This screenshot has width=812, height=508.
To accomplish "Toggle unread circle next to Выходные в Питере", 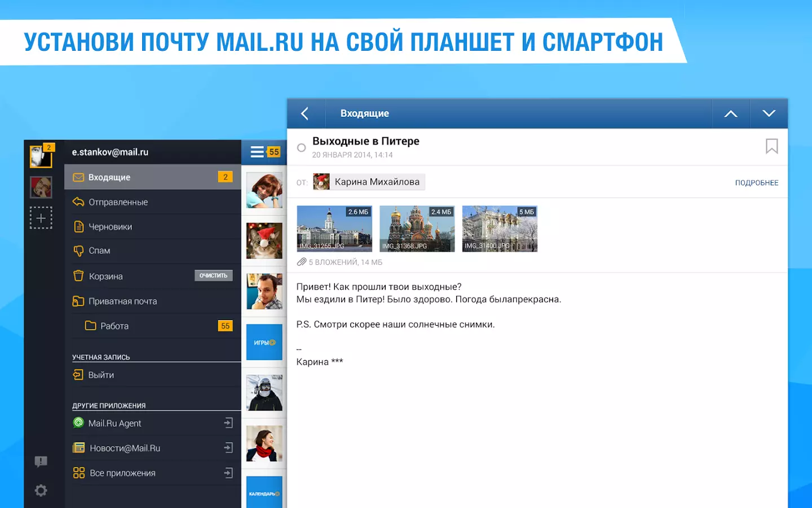I will [302, 148].
